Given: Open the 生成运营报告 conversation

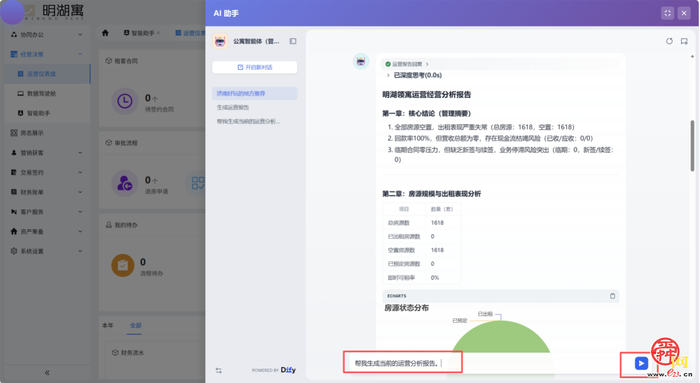Looking at the screenshot, I should (x=254, y=107).
